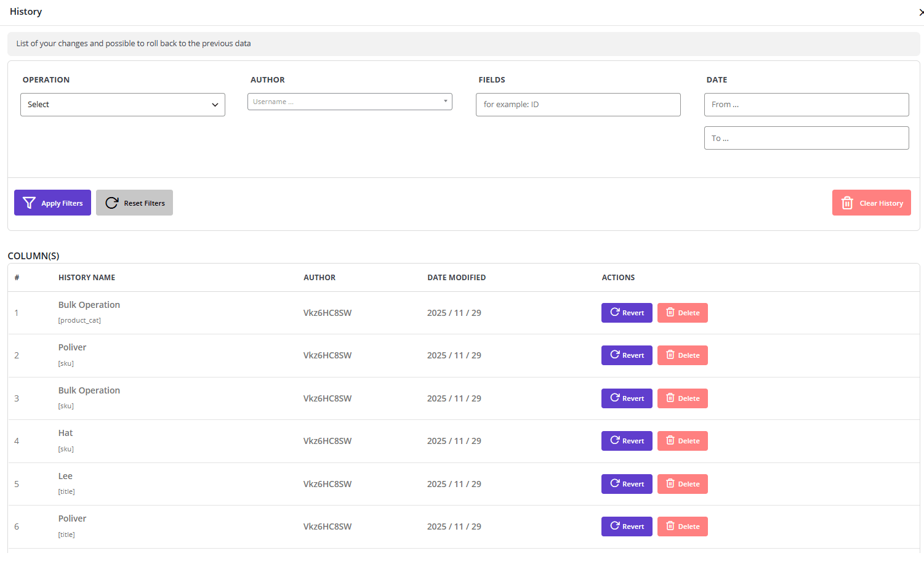Click the Date Modified column header
Screen dimensions: 924x577
457,278
